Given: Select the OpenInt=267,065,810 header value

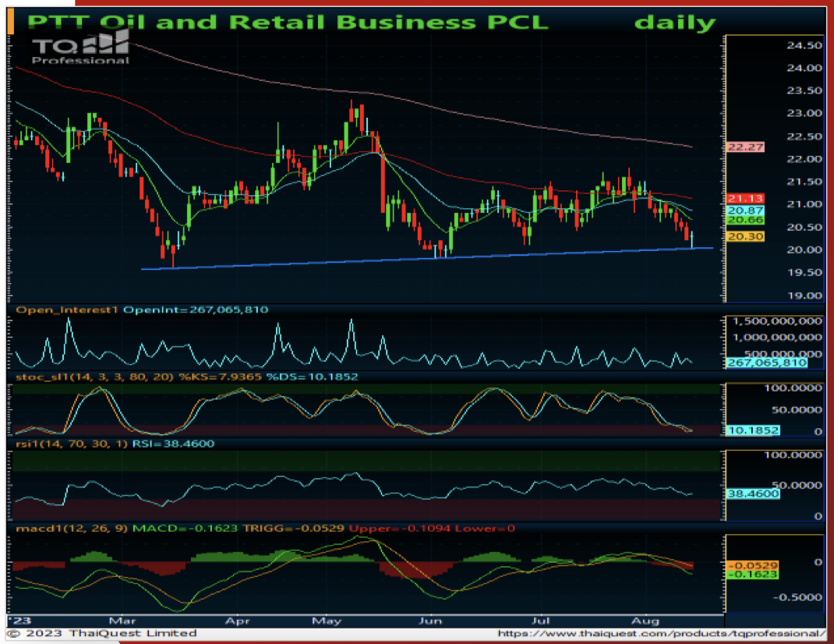Looking at the screenshot, I should click(x=196, y=310).
